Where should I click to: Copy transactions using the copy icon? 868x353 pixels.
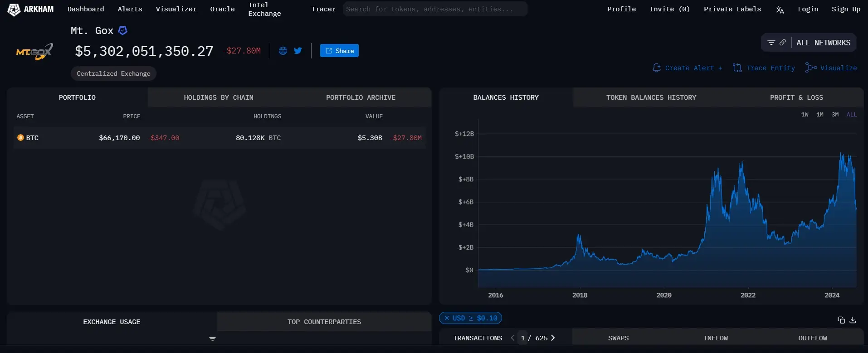pos(841,320)
